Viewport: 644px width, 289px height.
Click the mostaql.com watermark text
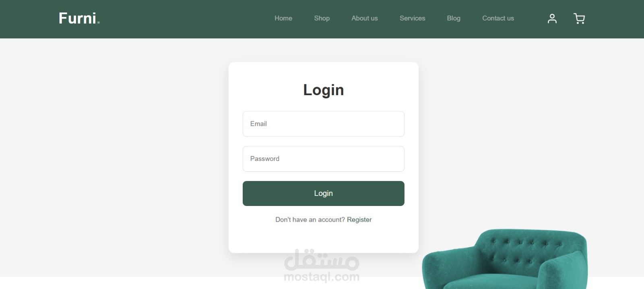click(x=322, y=277)
